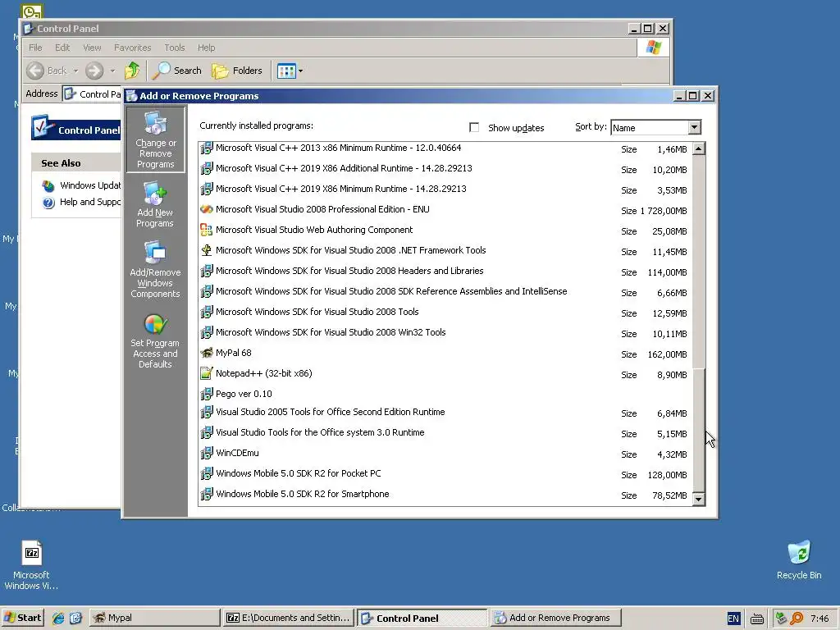Click the magnifier icon in system tray
This screenshot has width=840, height=630.
(797, 619)
